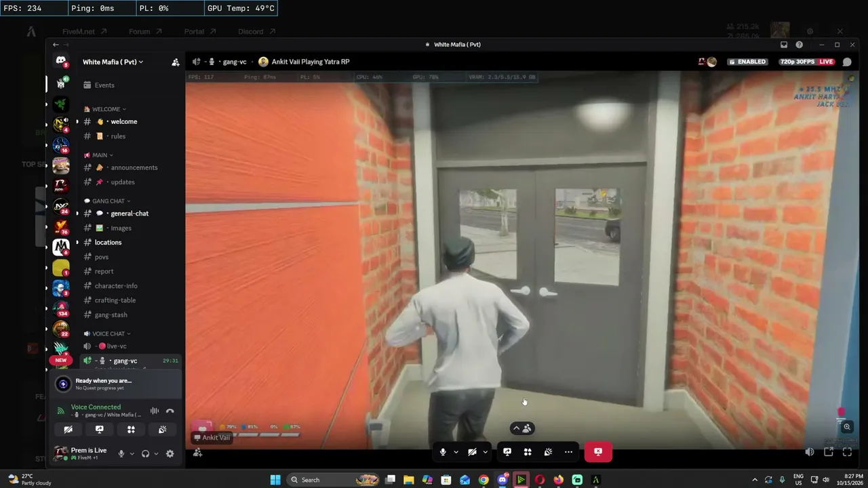868x488 pixels.
Task: Collapse the VOICE CHAT category
Action: pos(107,333)
